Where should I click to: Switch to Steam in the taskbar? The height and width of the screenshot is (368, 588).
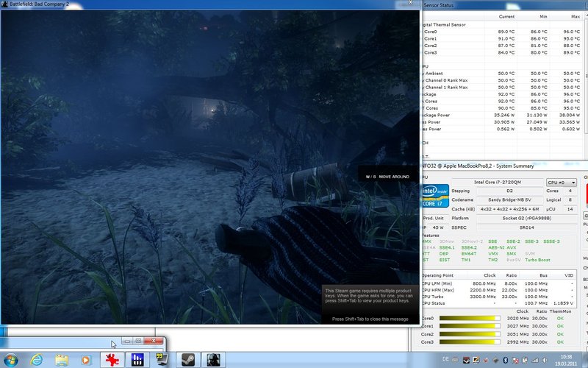pyautogui.click(x=188, y=360)
